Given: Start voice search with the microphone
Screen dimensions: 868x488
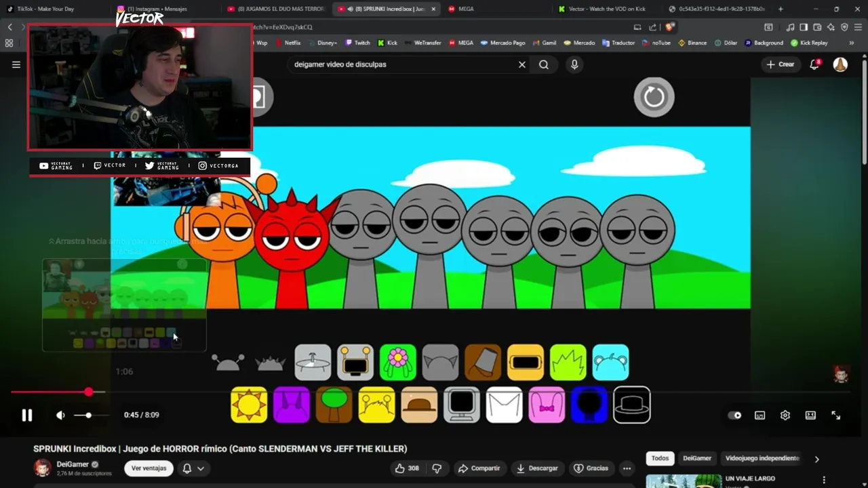Looking at the screenshot, I should (x=574, y=64).
